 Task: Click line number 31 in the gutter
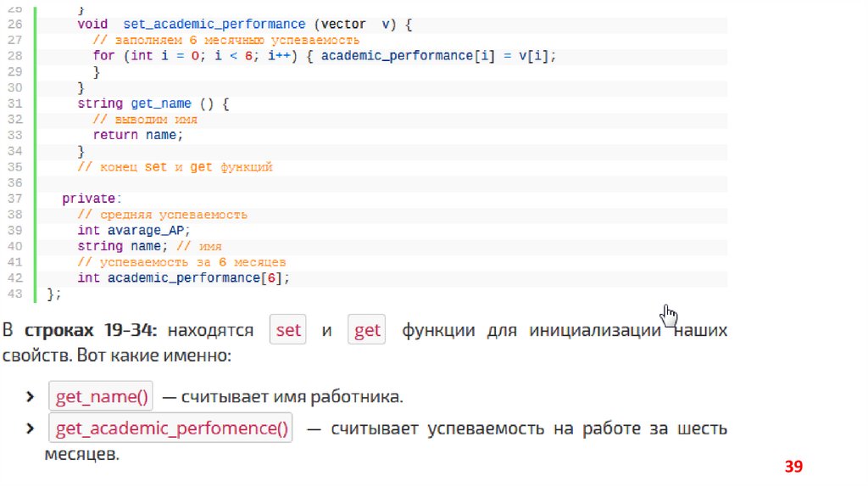(14, 104)
